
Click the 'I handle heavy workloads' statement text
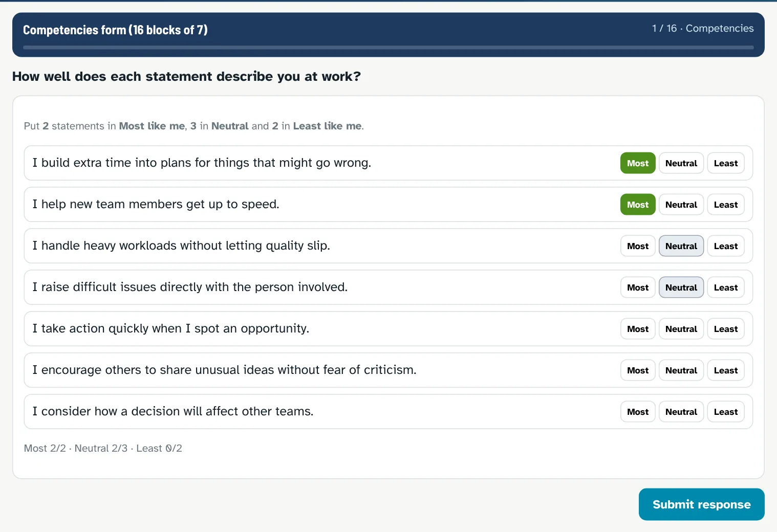tap(181, 246)
